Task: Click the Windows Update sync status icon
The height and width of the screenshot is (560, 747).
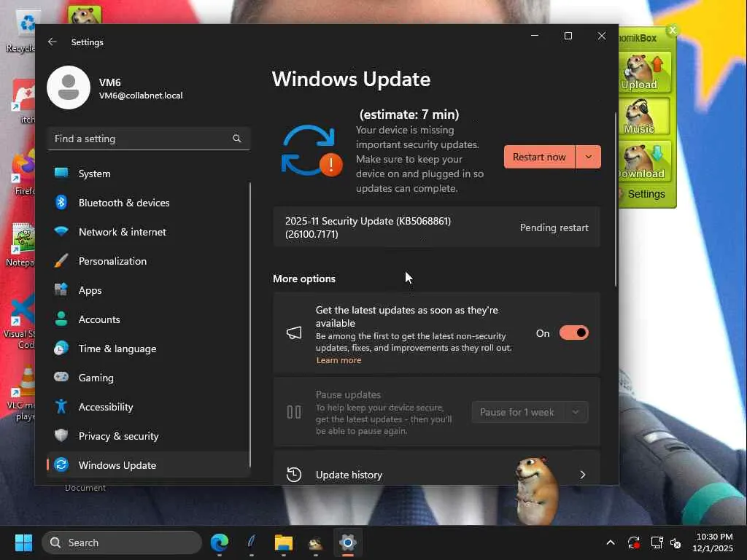Action: 312,151
